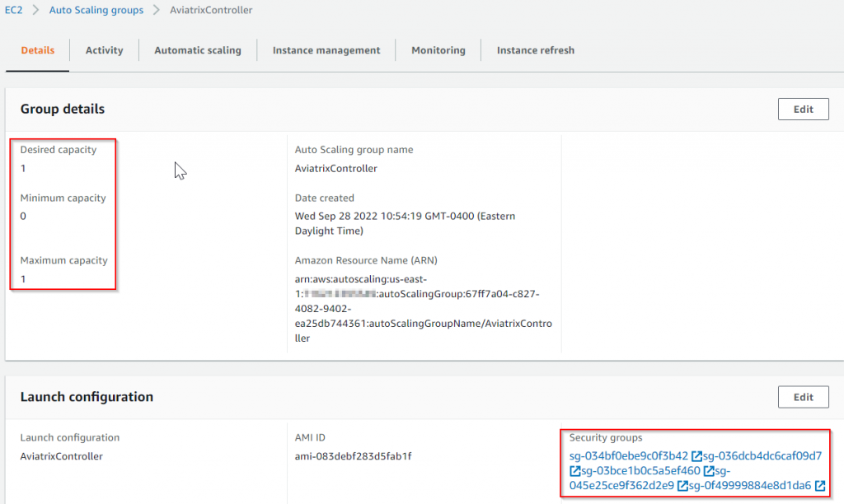
Task: Open external link icon after sg-03bce1b0c5a5ef460
Action: click(x=709, y=471)
